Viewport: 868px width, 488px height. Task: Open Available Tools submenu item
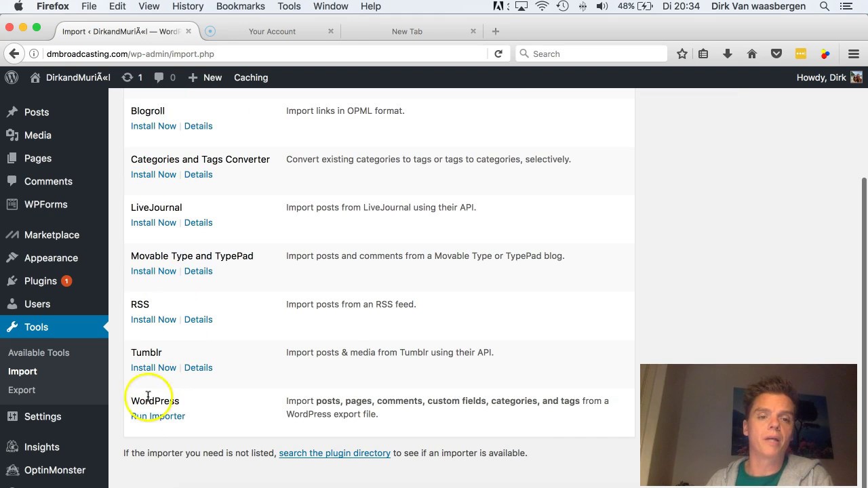[39, 352]
